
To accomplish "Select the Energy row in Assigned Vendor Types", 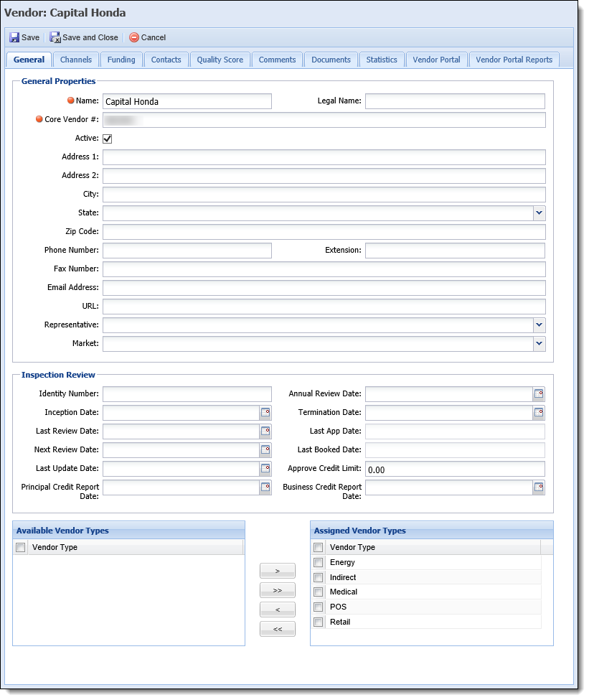I will pos(426,562).
